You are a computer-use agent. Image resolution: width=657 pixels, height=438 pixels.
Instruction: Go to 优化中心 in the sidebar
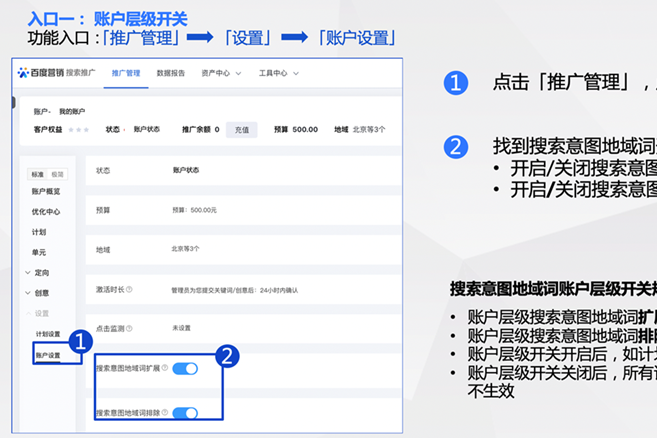pos(46,211)
